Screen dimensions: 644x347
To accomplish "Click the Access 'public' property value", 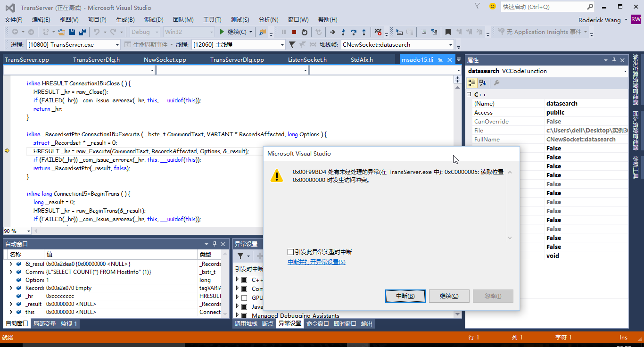I will pos(586,113).
